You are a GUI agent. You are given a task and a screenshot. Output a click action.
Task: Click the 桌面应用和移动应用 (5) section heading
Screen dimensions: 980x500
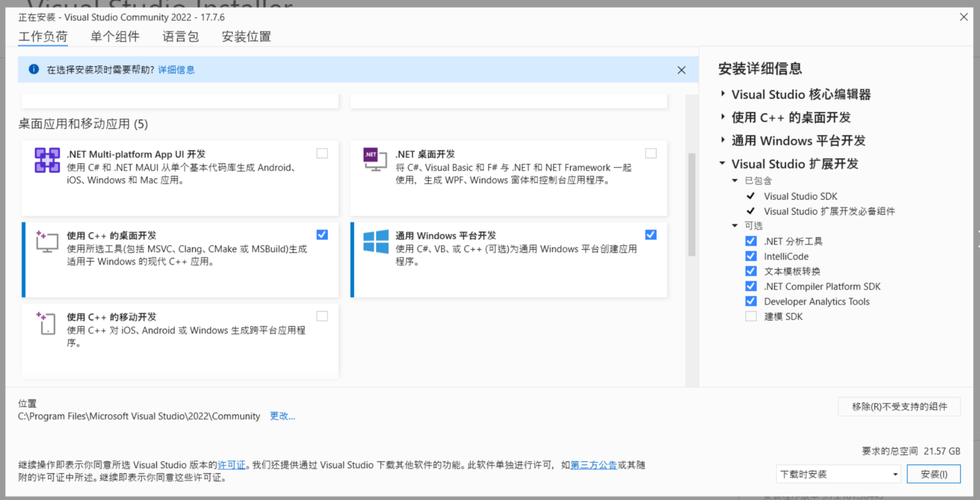(83, 124)
